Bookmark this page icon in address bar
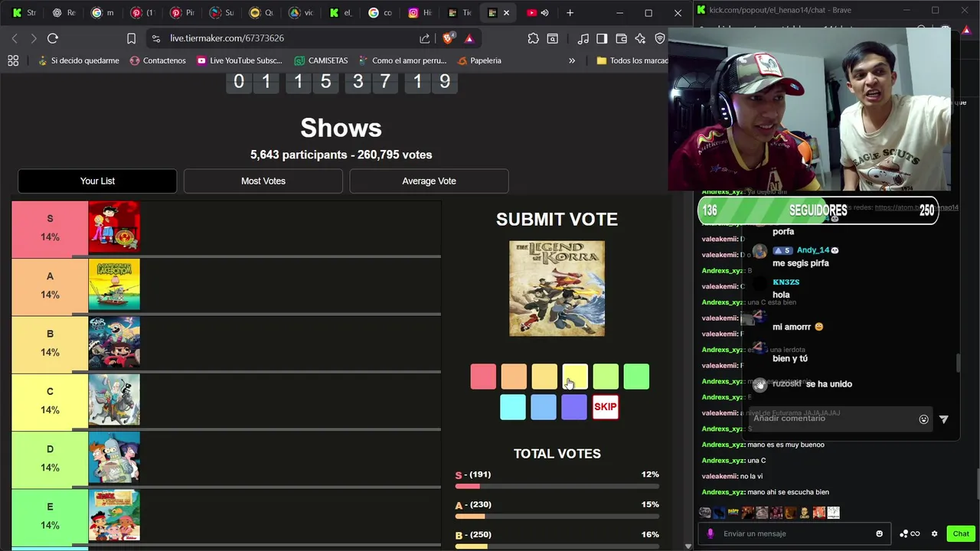Image resolution: width=980 pixels, height=551 pixels. pyautogui.click(x=131, y=38)
